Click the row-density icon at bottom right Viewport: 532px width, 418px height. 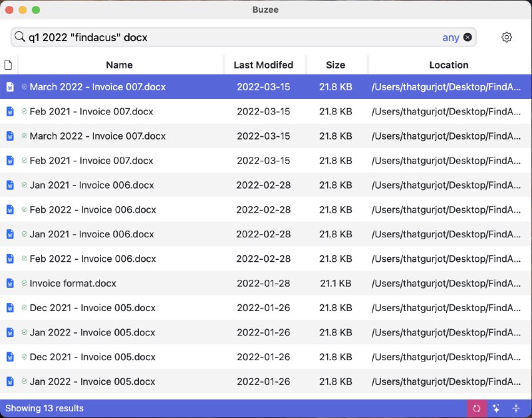coord(515,408)
